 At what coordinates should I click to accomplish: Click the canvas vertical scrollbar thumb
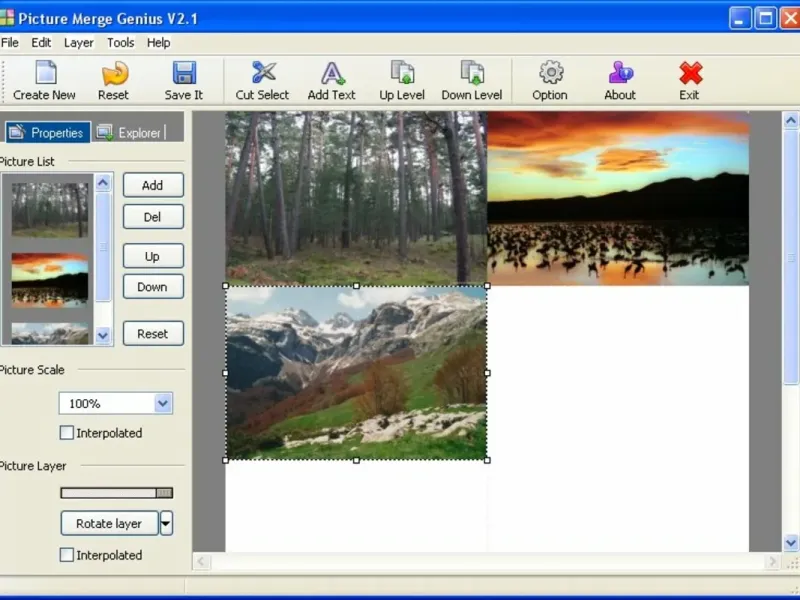click(791, 257)
